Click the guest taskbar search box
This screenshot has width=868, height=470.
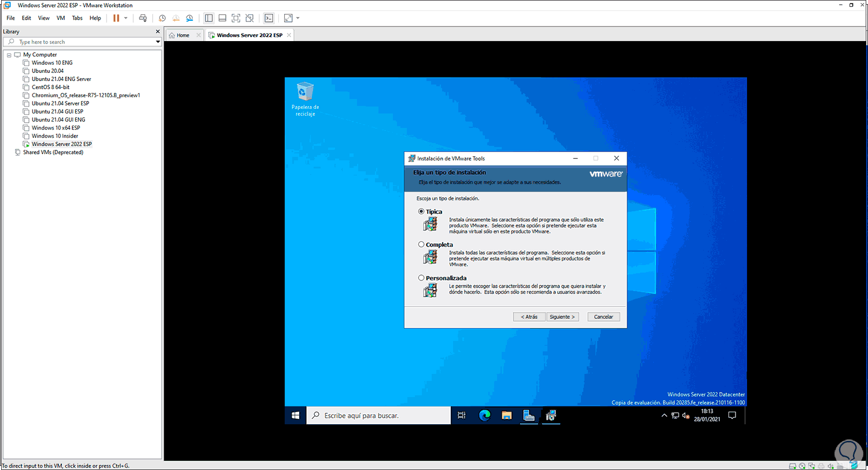(x=378, y=415)
